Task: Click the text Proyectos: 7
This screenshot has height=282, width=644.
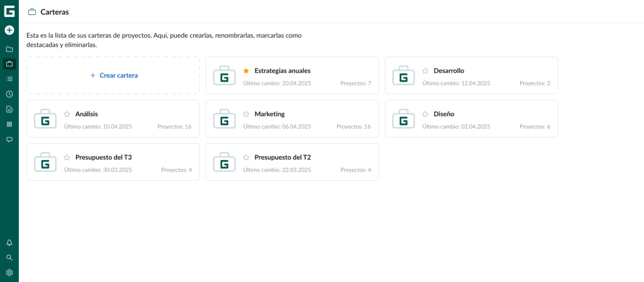Action: (356, 83)
